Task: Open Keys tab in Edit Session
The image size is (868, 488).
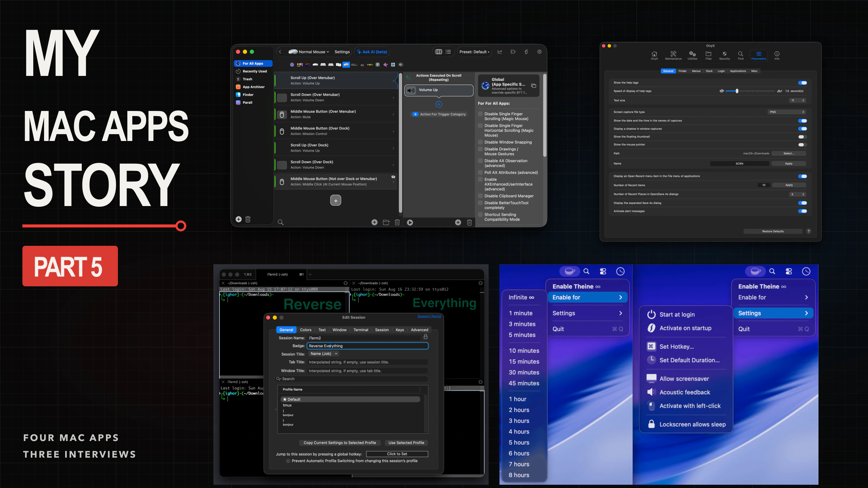Action: [x=400, y=330]
